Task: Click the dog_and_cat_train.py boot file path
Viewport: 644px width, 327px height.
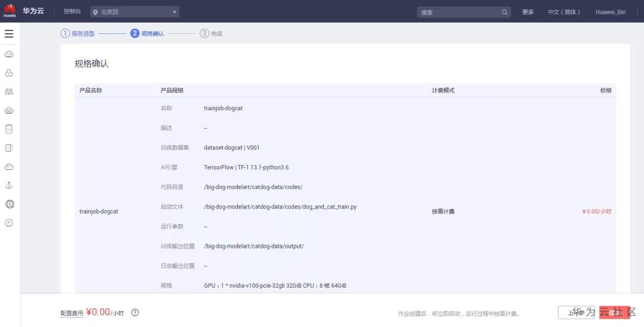Action: point(280,207)
